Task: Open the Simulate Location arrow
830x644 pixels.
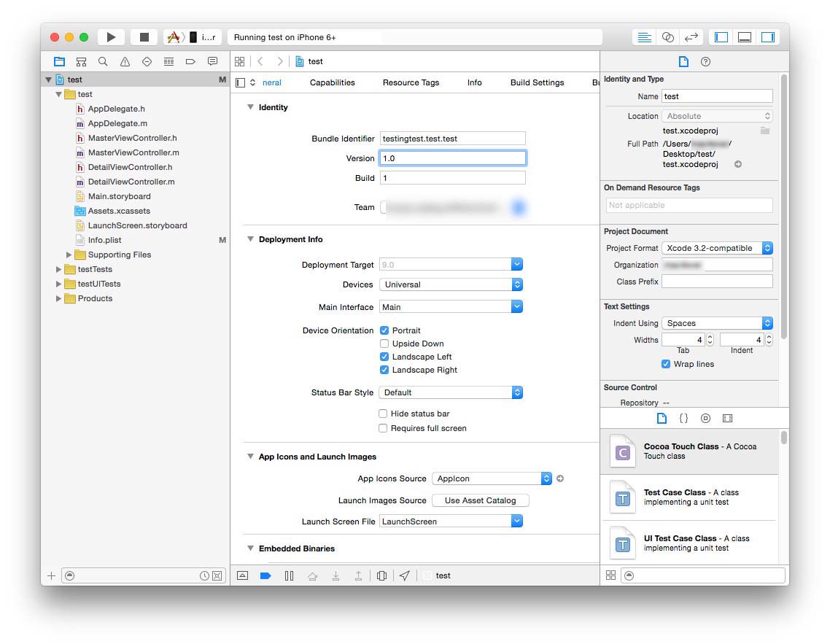Action: [404, 575]
